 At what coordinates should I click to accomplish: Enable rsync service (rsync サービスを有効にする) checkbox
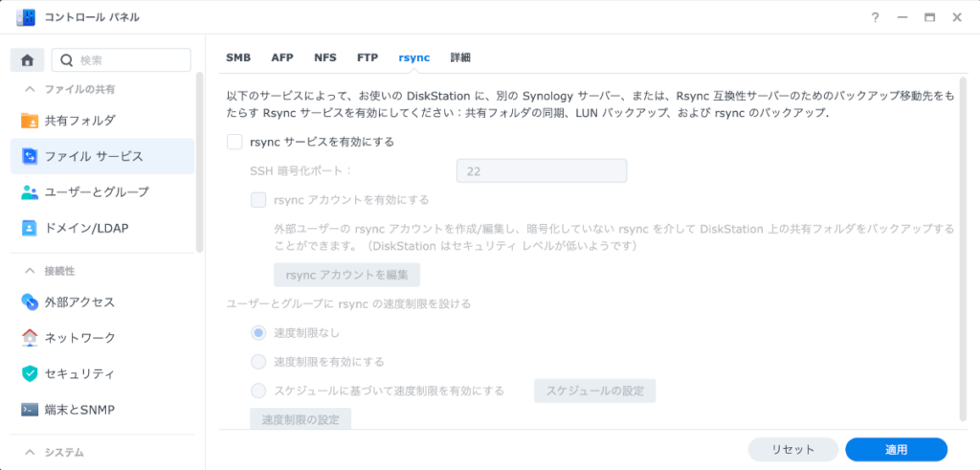click(234, 142)
